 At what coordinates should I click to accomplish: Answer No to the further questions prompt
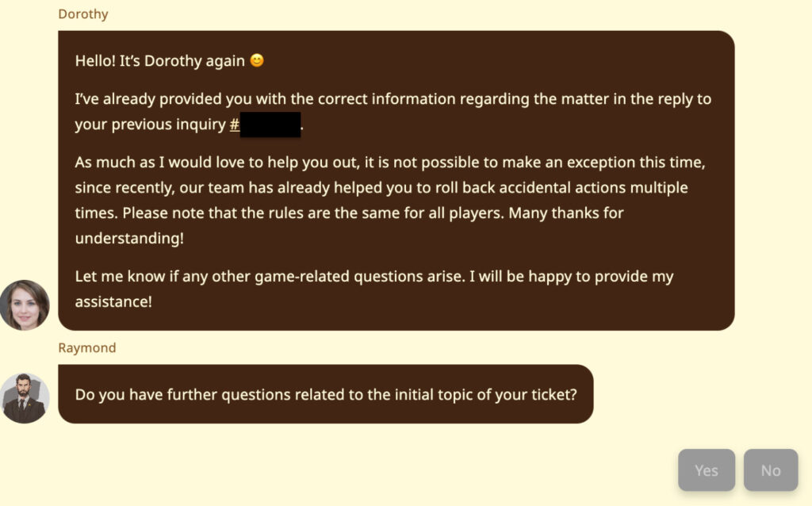point(771,470)
